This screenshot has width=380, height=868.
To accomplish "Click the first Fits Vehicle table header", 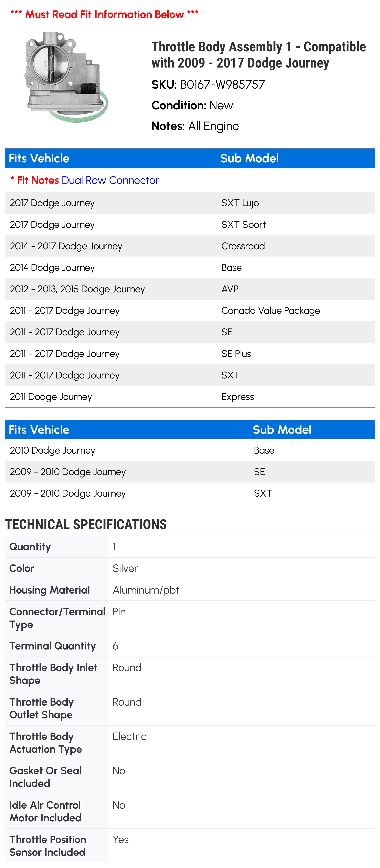I will click(x=39, y=158).
